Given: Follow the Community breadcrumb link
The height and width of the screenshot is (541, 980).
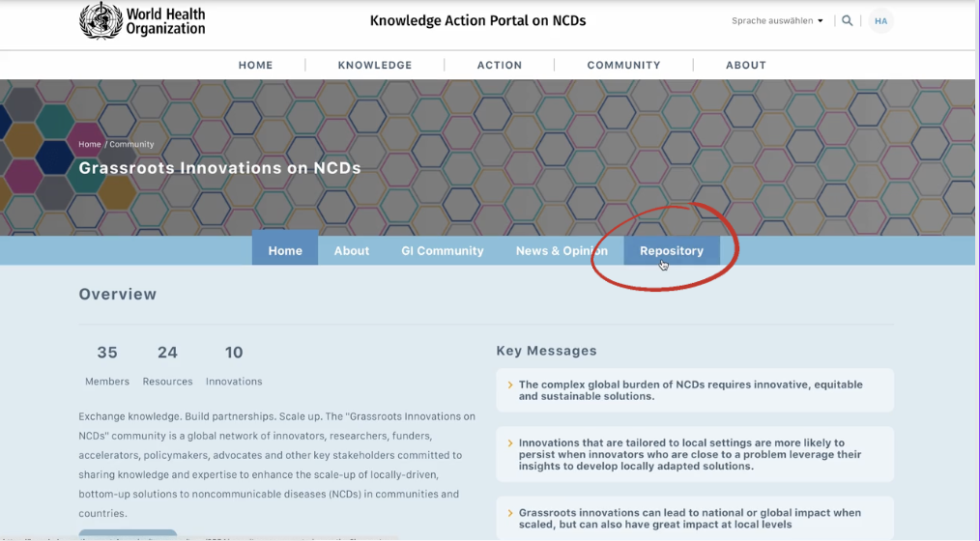Looking at the screenshot, I should click(x=131, y=144).
